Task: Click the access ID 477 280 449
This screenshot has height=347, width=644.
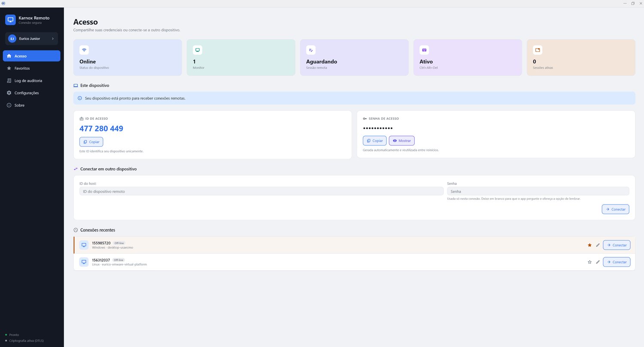Action: pyautogui.click(x=101, y=129)
